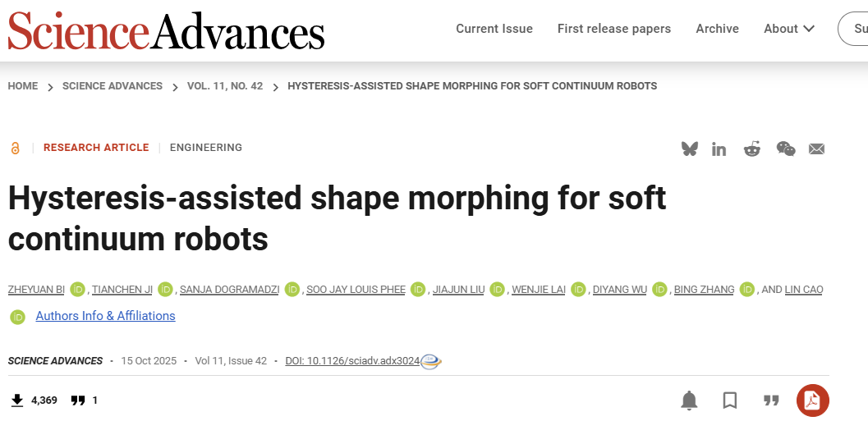Screen dimensions: 868x421
Task: Navigate to Vol. 11, No. 42 breadcrumb
Action: (225, 86)
